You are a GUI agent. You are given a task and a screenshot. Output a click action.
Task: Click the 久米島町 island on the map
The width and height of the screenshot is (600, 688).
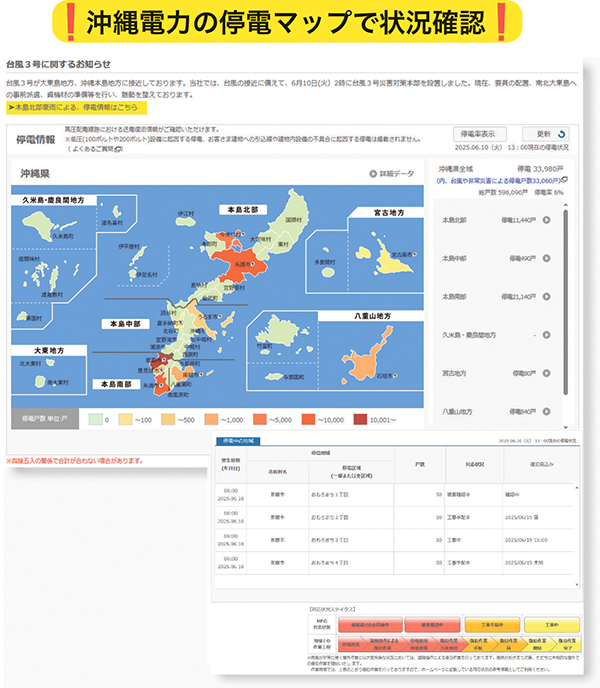click(x=40, y=224)
